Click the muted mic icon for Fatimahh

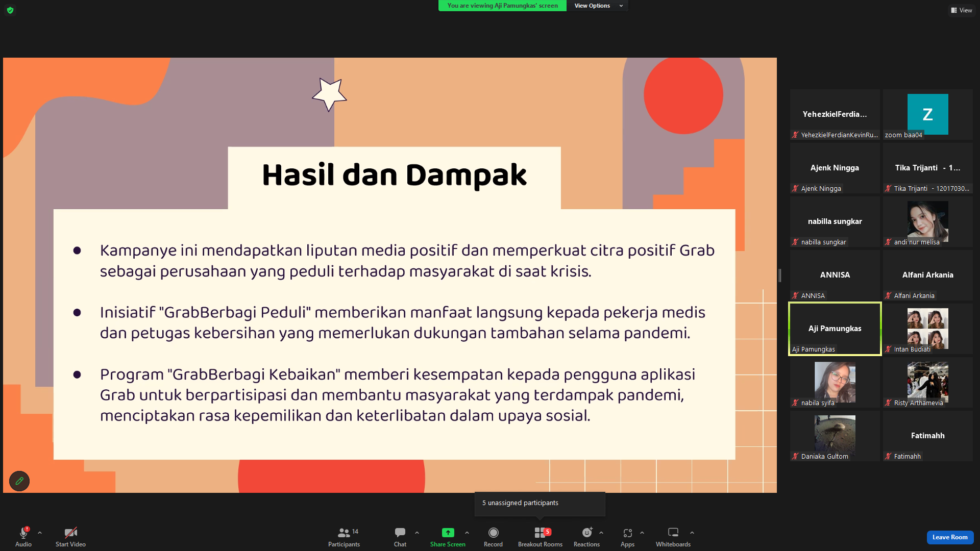[x=888, y=456]
